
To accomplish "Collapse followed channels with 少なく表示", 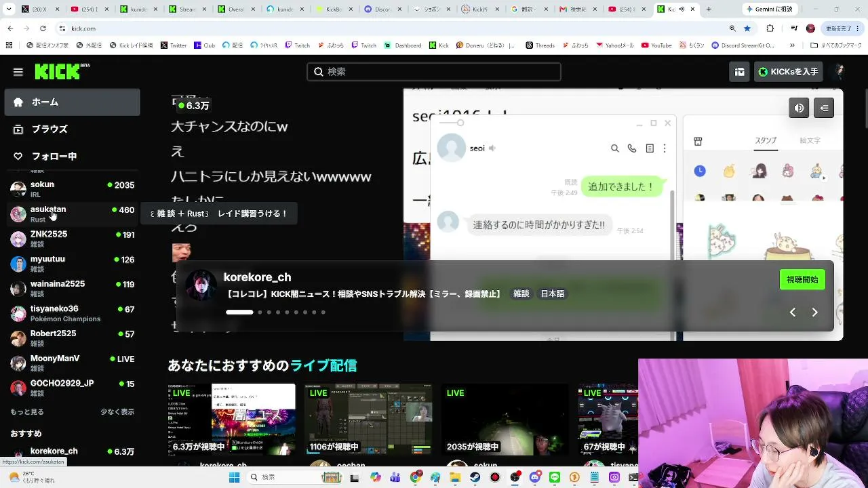I will pos(117,411).
